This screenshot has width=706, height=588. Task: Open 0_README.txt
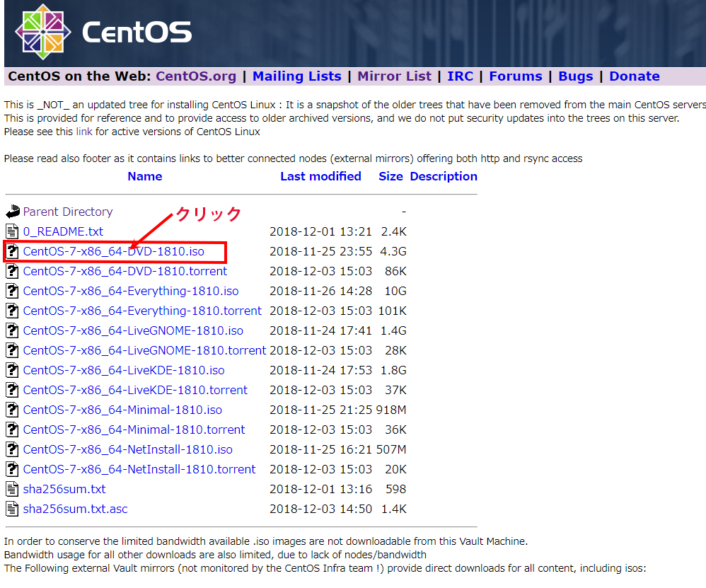(x=63, y=231)
